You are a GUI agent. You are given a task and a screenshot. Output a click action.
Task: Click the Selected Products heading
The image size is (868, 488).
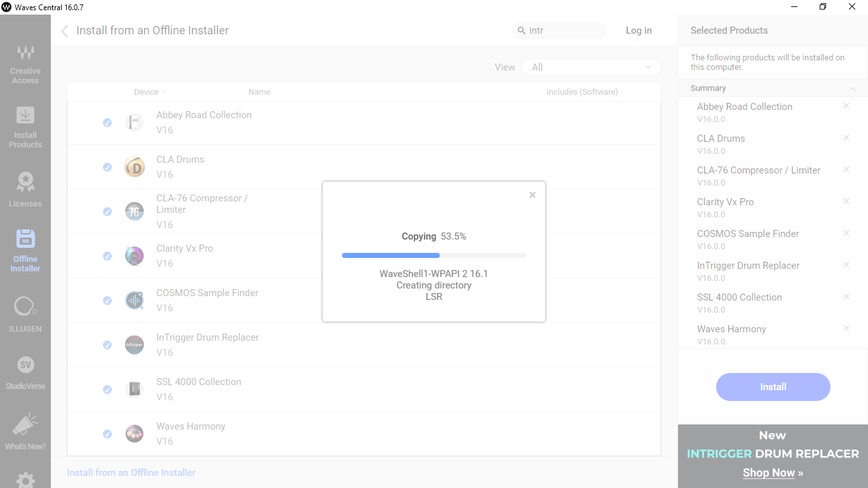[729, 30]
